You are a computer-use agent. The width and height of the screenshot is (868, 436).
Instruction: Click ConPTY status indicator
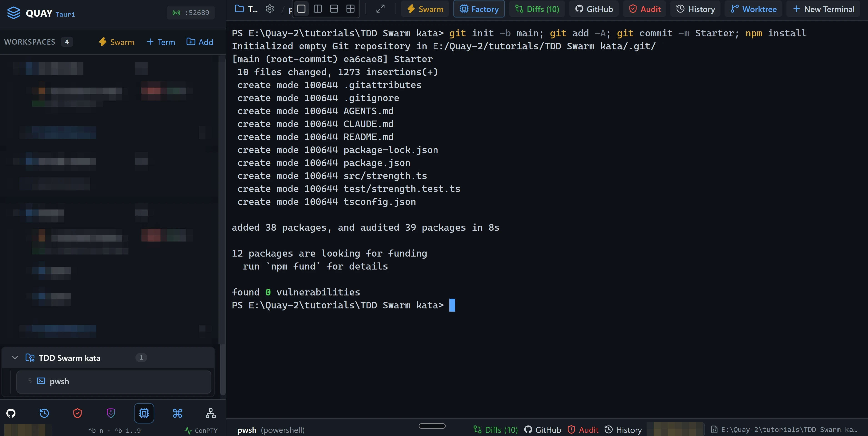click(x=201, y=430)
